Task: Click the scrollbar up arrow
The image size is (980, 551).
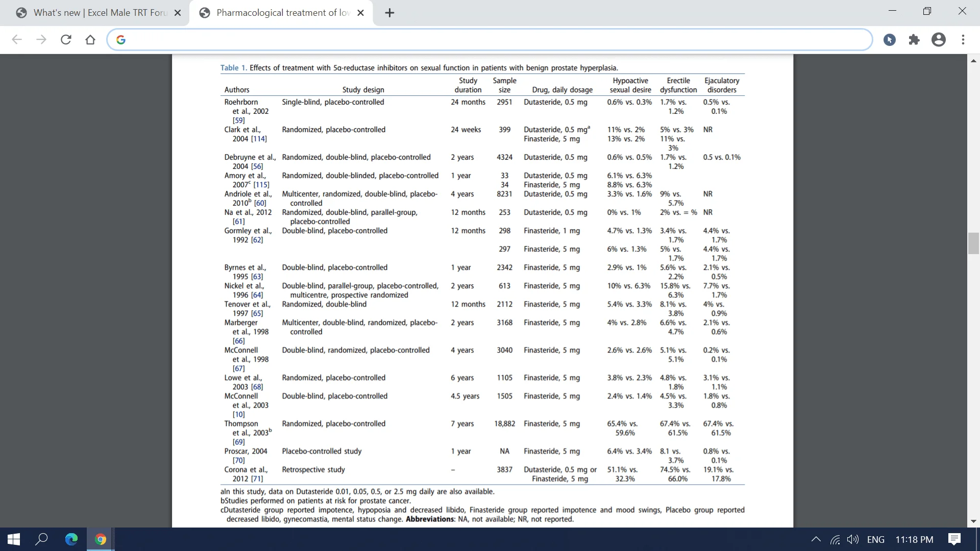Action: coord(973,61)
